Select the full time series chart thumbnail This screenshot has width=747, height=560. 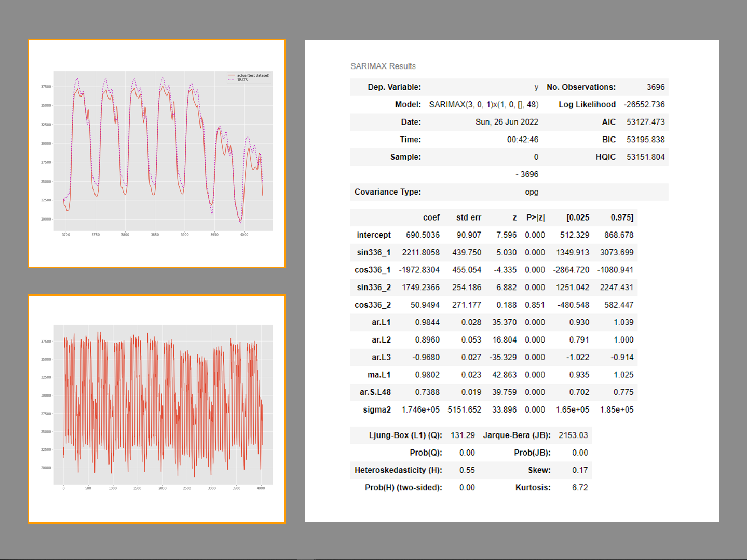pyautogui.click(x=156, y=408)
